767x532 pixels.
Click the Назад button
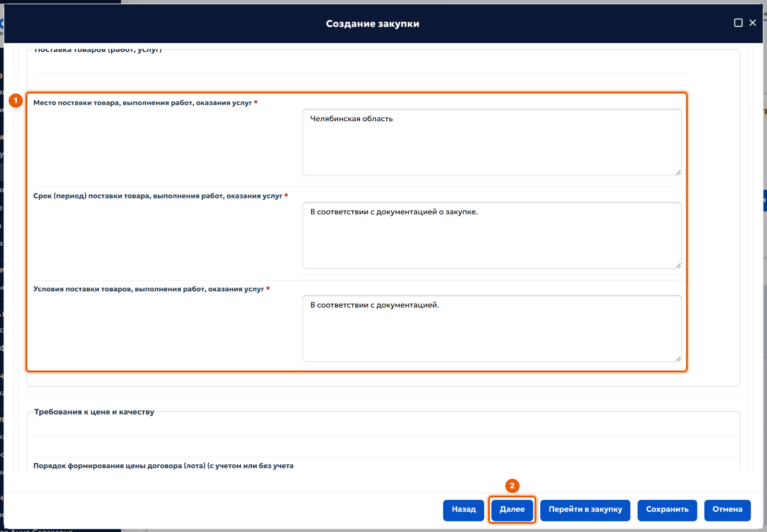(464, 509)
